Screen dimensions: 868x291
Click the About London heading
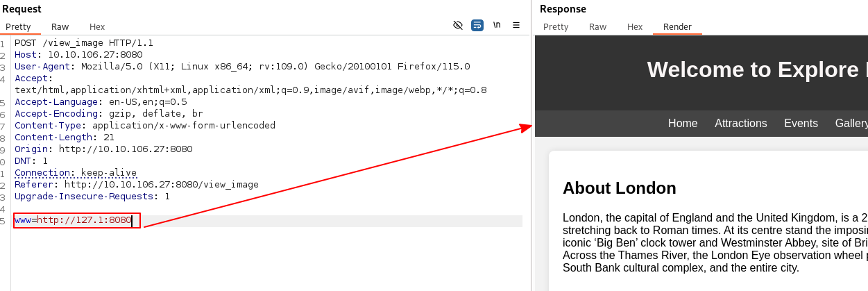[x=619, y=188]
